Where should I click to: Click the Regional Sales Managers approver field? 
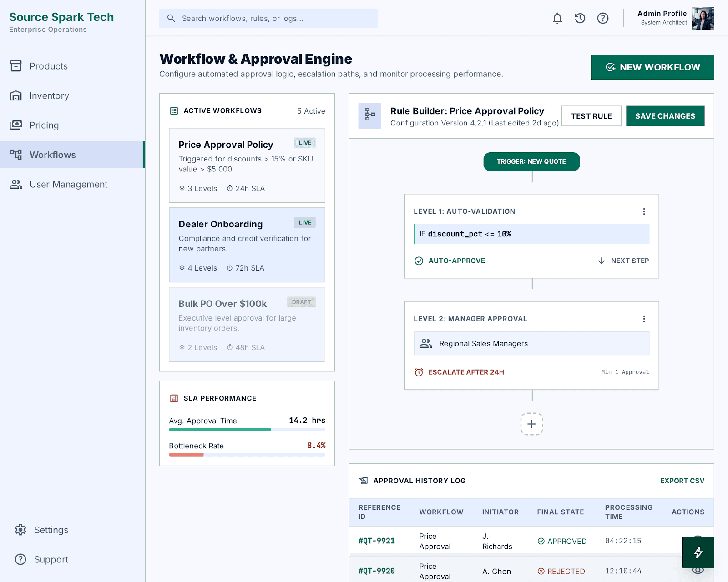point(531,343)
